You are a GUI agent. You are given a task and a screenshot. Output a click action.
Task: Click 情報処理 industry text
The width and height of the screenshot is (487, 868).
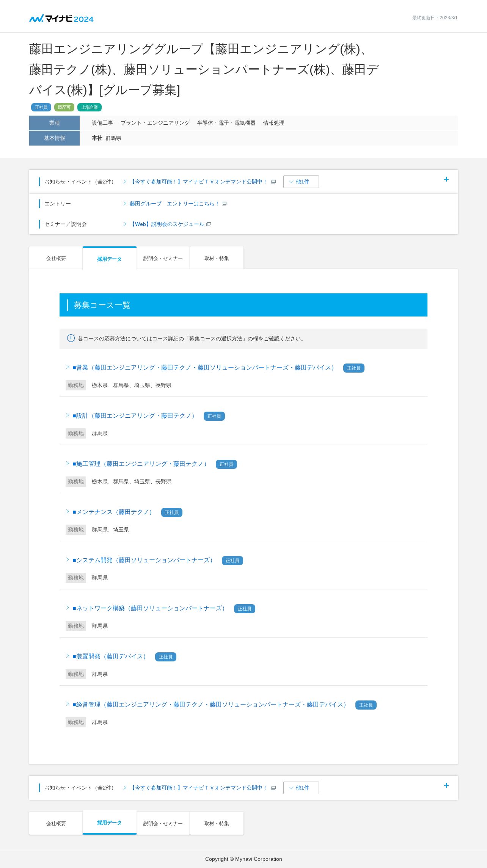click(x=274, y=123)
